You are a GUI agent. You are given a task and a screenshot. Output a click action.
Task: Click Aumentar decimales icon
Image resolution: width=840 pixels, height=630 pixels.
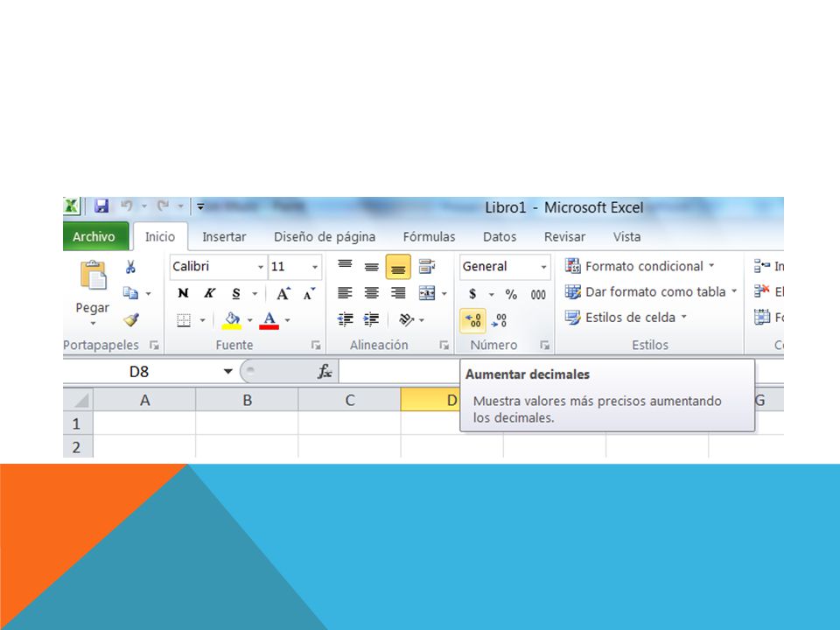473,320
